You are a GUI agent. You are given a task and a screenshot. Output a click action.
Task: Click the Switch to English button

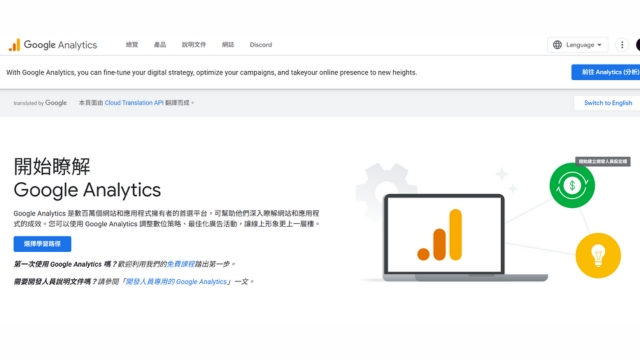click(607, 103)
